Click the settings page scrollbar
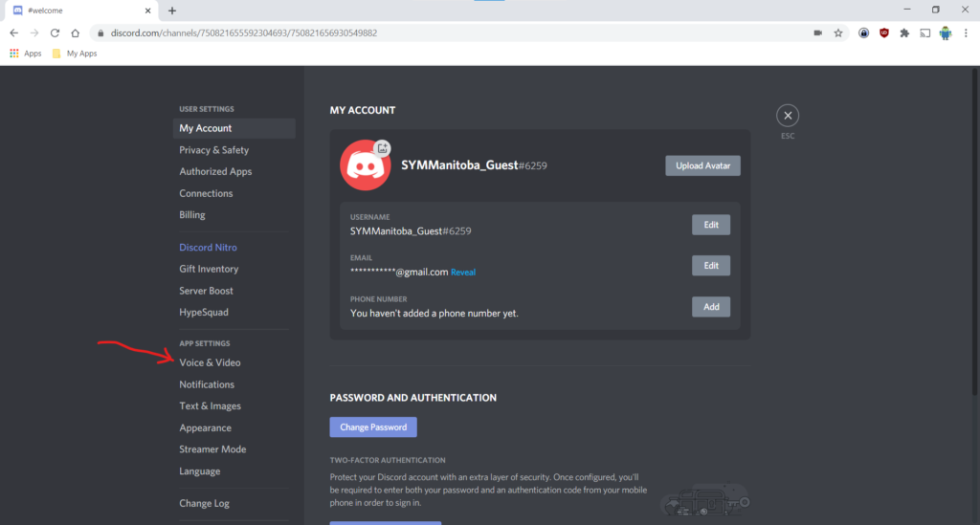The image size is (980, 525). pyautogui.click(x=975, y=231)
